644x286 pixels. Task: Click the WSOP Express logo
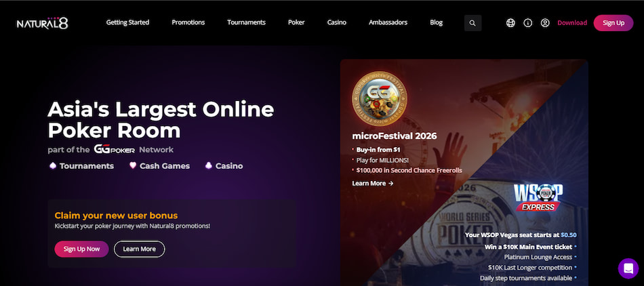click(x=538, y=197)
